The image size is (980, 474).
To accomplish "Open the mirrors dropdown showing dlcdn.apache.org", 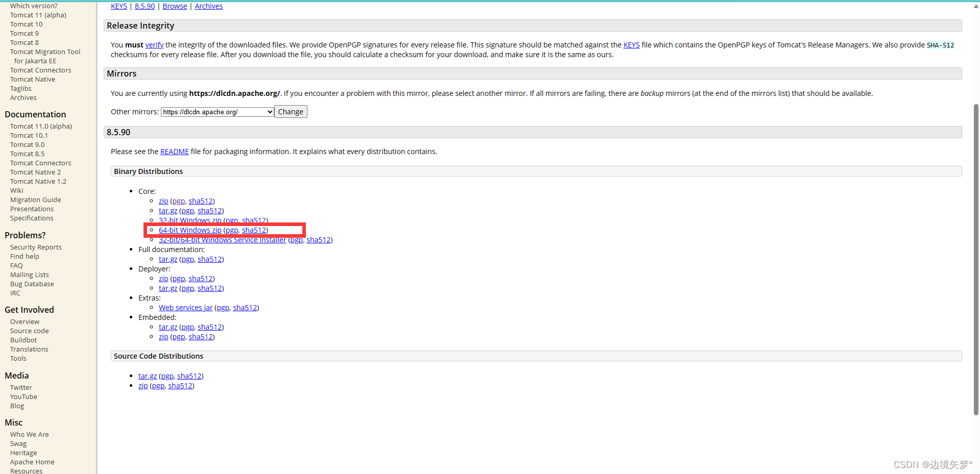I will coord(218,112).
